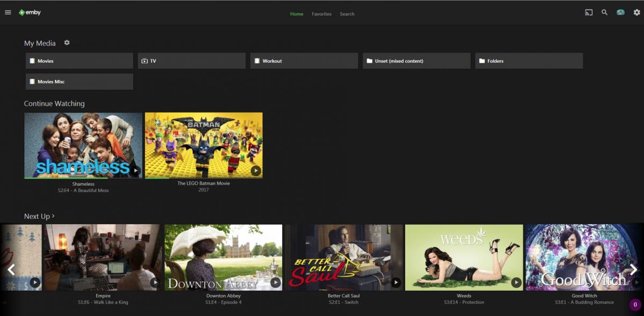Click the search magnifier icon

click(604, 12)
